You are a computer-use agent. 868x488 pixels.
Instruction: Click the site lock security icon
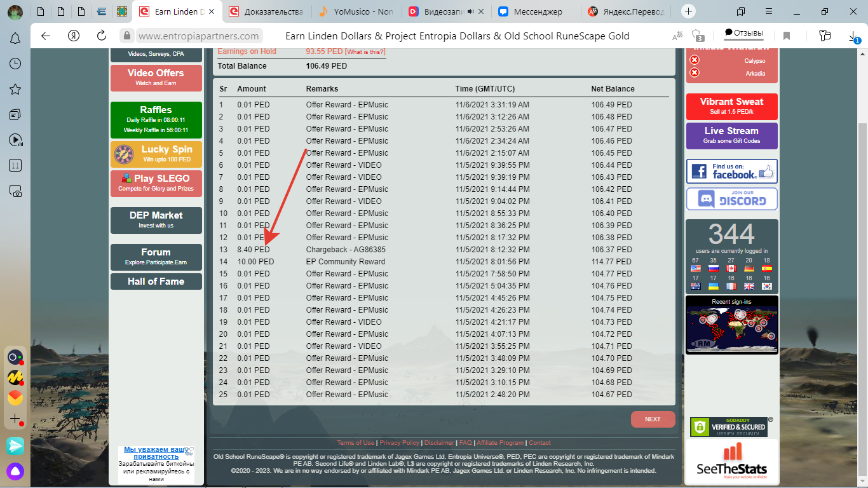click(x=127, y=36)
